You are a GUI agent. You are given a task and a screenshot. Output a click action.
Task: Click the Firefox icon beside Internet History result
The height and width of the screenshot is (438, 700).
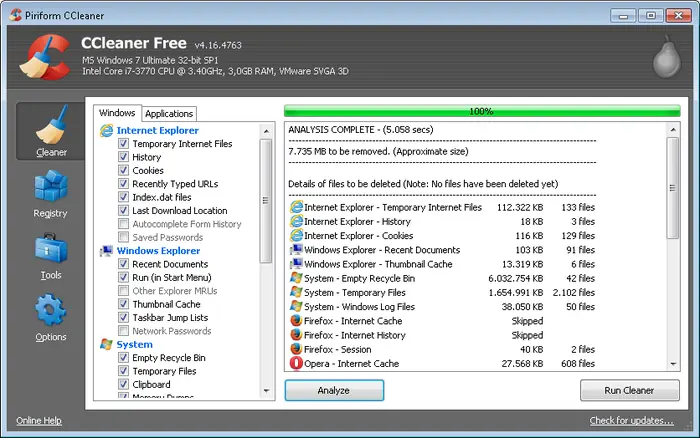pos(296,335)
